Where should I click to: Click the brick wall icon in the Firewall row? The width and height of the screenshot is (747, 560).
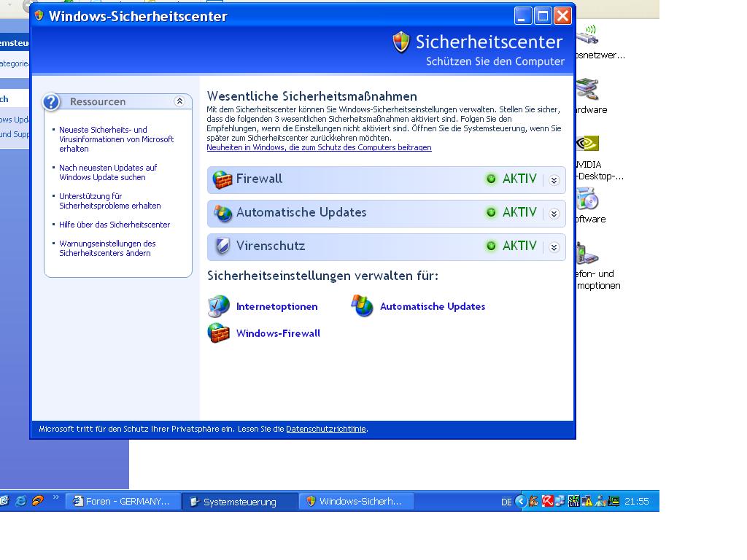222,179
